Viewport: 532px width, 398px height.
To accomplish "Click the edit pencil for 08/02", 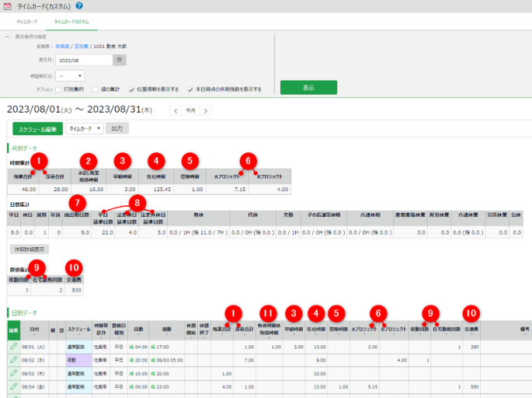I will tap(13, 361).
